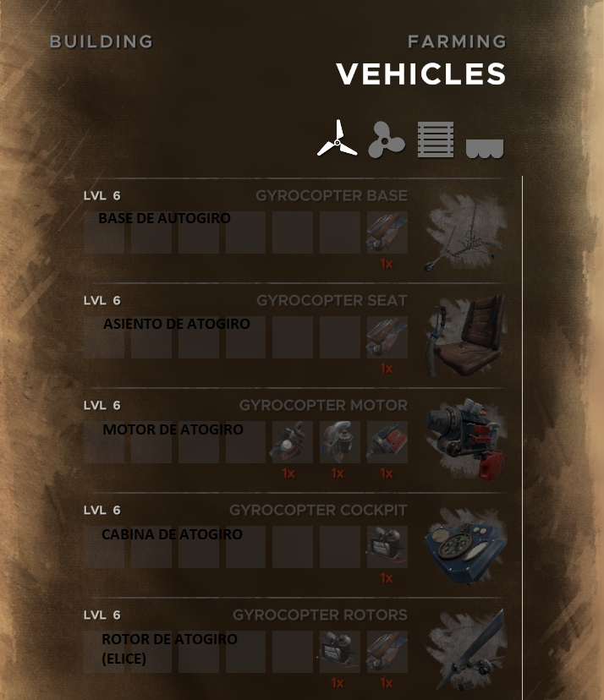This screenshot has width=604, height=700.
Task: Click the middle Gyrocopter Motor ingredient icon
Action: point(339,442)
